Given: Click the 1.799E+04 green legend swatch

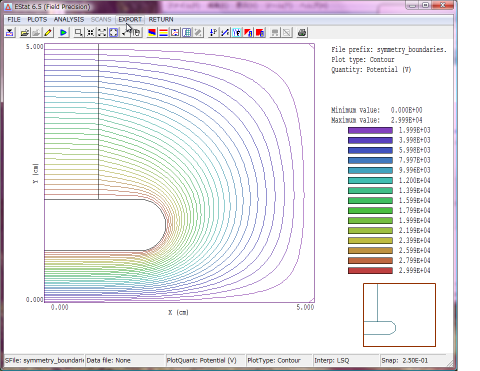Looking at the screenshot, I should 370,210.
